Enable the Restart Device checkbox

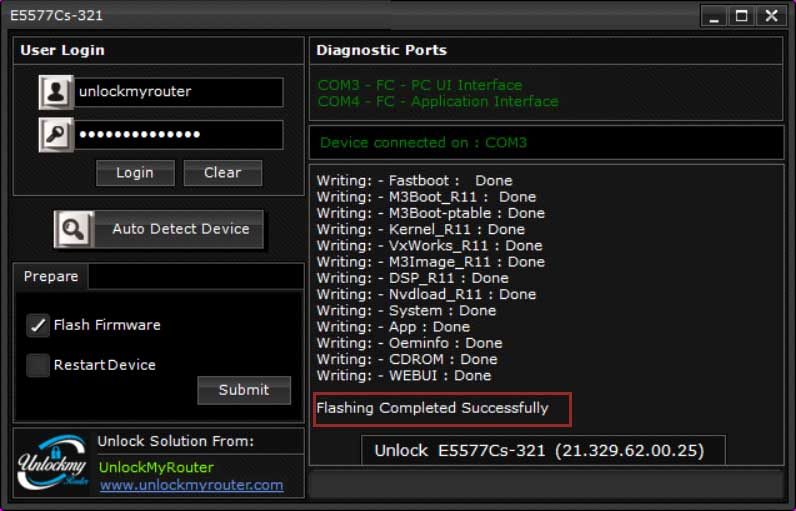click(x=38, y=365)
